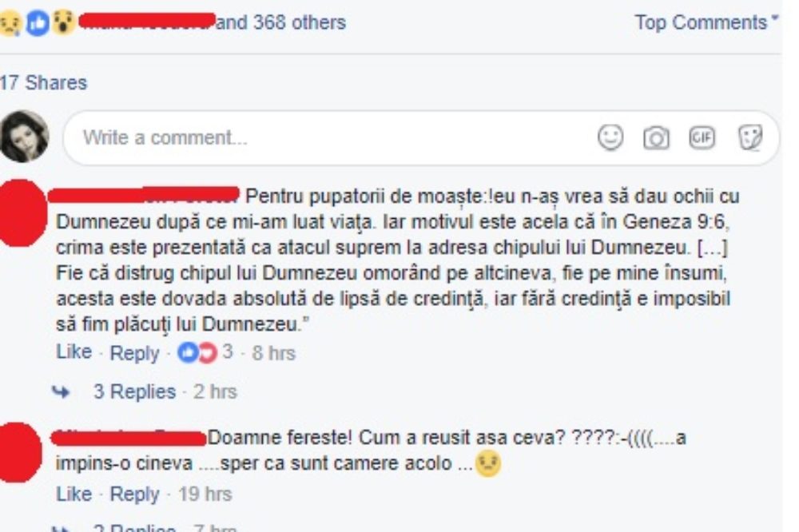This screenshot has width=799, height=532.
Task: Reply to the 'Doamne fereste' comment
Action: pos(134,494)
